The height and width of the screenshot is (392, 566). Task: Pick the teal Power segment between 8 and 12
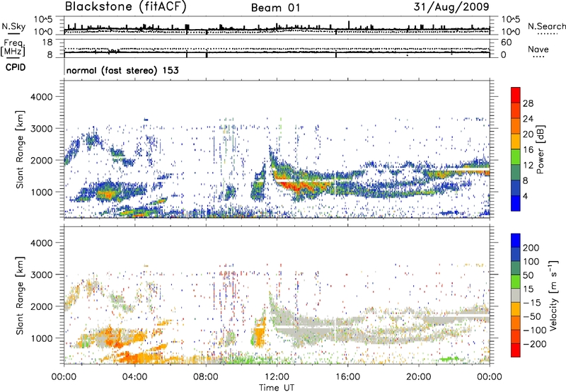pos(516,173)
